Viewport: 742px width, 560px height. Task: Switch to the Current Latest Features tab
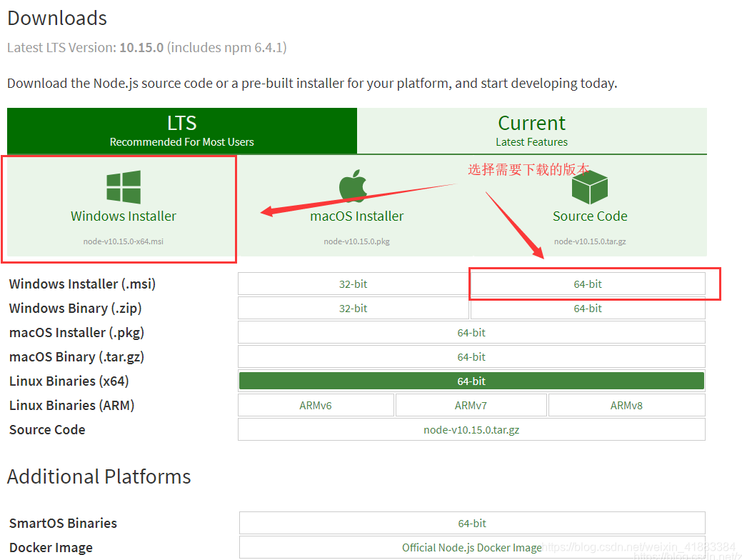click(531, 131)
